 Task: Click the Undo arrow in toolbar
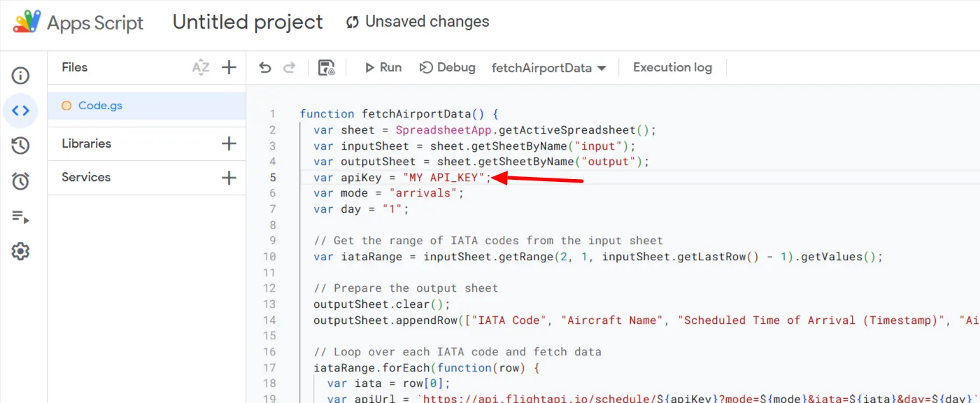point(265,68)
